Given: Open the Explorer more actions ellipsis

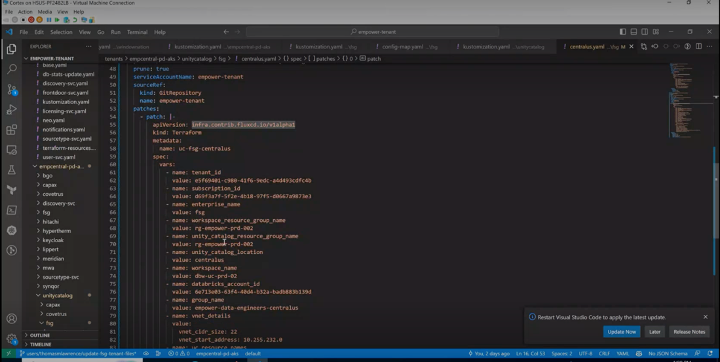Looking at the screenshot, I should pyautogui.click(x=88, y=46).
